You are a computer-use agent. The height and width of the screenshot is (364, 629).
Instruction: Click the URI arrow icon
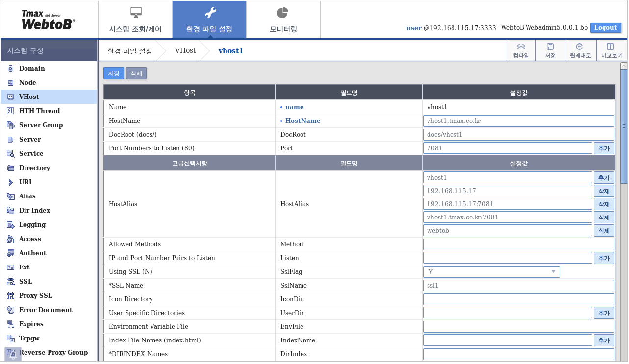pos(10,182)
